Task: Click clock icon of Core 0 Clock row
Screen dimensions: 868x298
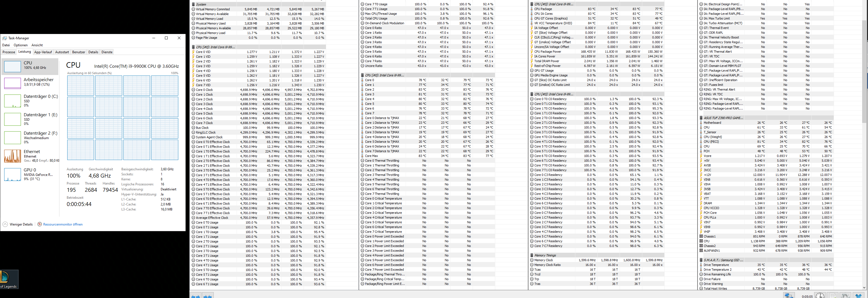Action: click(193, 90)
